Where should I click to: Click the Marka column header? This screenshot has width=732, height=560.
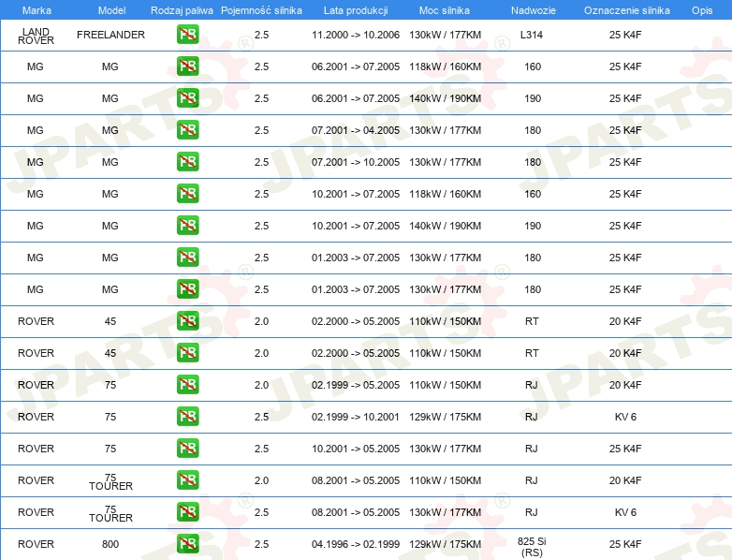tap(37, 10)
